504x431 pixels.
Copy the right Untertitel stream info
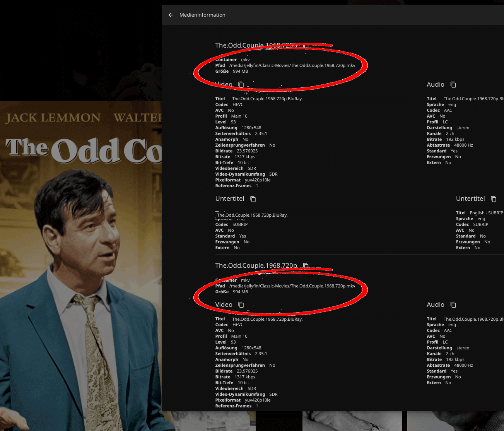point(494,199)
